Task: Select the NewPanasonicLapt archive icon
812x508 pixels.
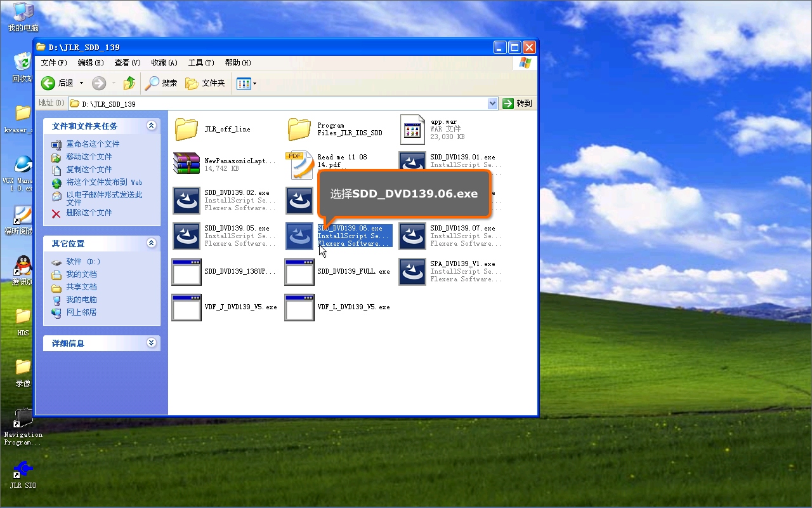Action: pos(187,164)
